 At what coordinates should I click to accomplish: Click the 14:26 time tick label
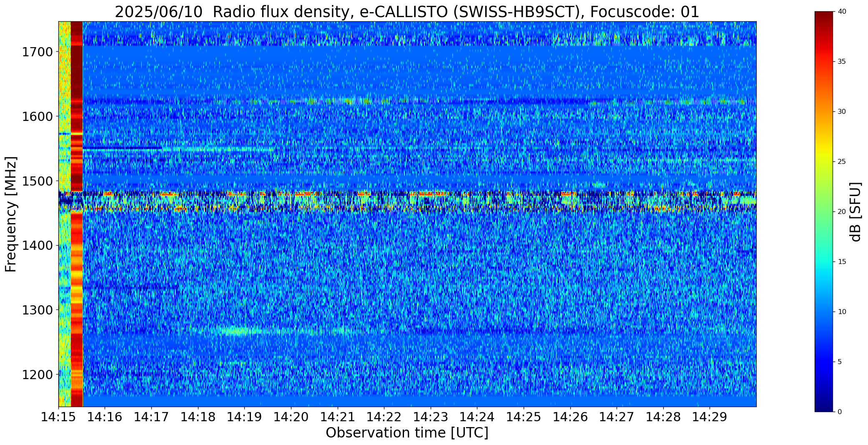(570, 417)
